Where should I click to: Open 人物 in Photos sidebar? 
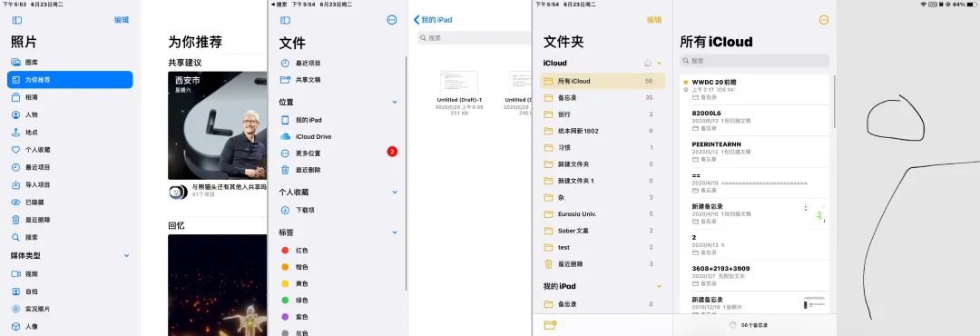point(70,115)
